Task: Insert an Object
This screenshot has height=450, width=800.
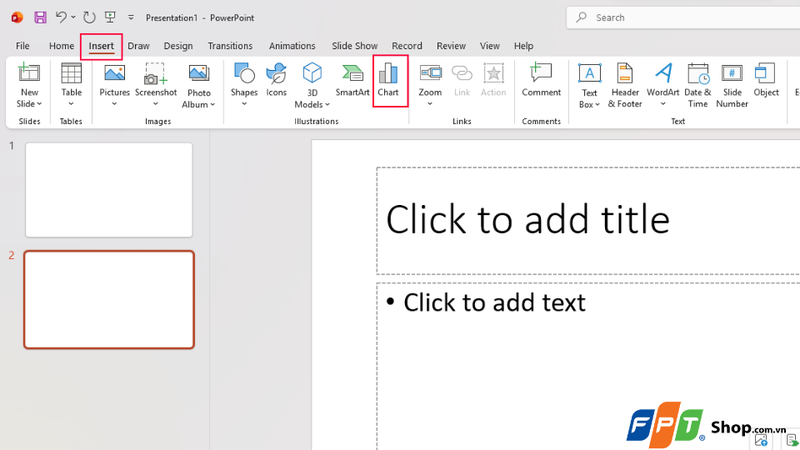Action: click(x=766, y=80)
